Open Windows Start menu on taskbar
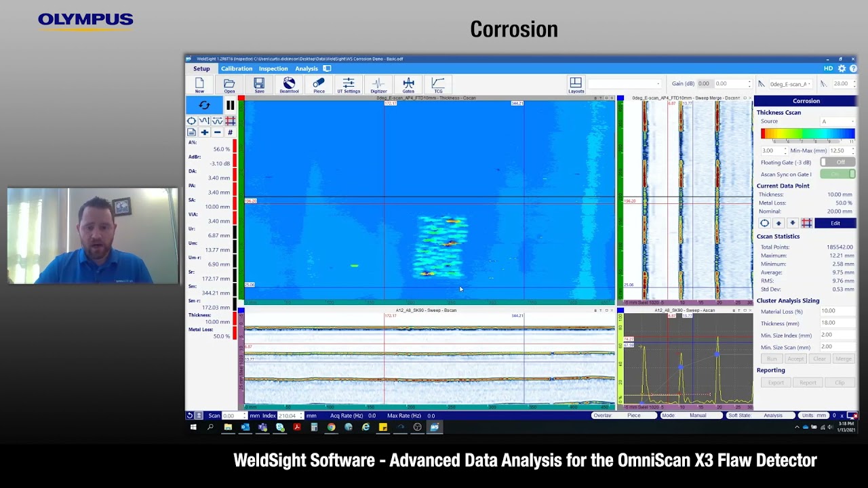Image resolution: width=868 pixels, height=488 pixels. point(193,427)
